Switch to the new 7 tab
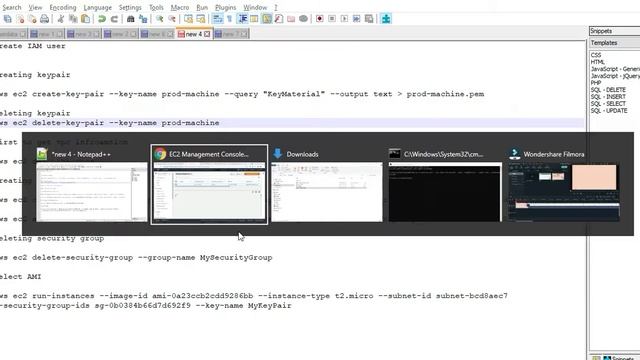Screen dimensions: 640x360 (x=231, y=34)
